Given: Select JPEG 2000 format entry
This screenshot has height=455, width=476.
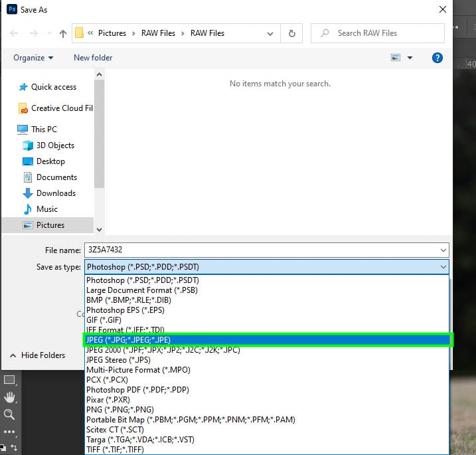Looking at the screenshot, I should point(267,350).
